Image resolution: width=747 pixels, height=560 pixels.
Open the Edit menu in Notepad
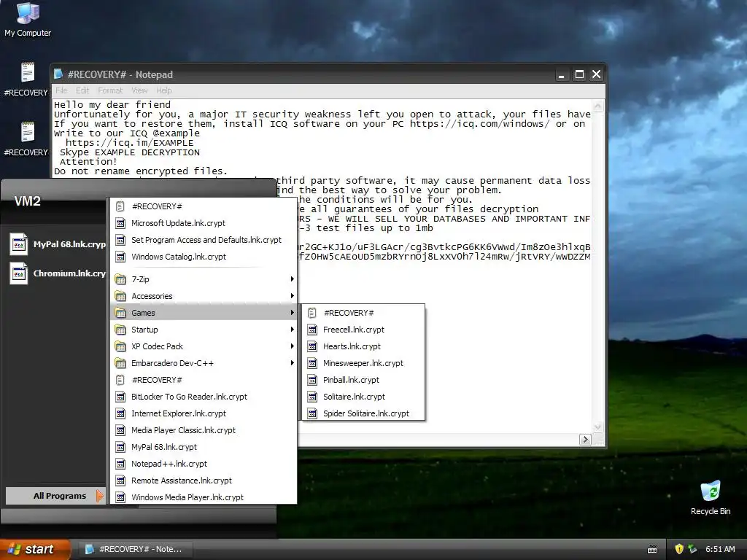pos(82,90)
